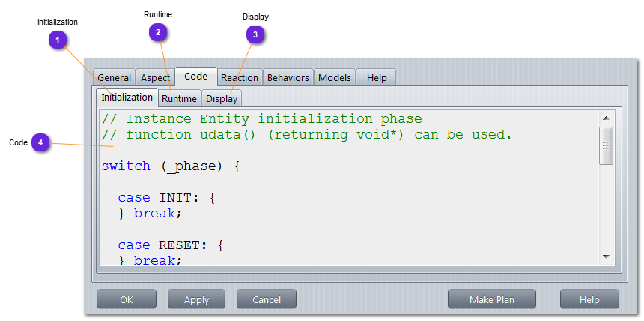Screen dimensions: 644x321
Task: Click the scroll up arrow in code editor
Action: 606,118
